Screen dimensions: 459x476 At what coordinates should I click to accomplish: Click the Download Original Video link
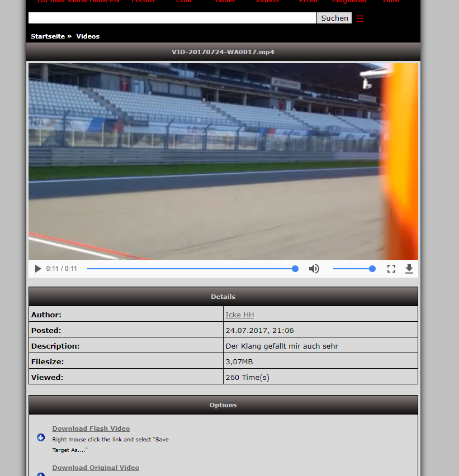pyautogui.click(x=96, y=468)
